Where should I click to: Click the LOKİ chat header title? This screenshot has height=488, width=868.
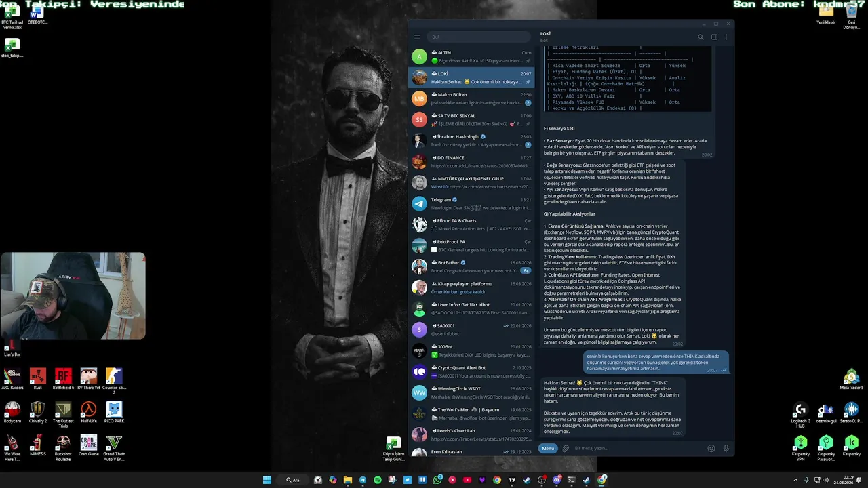pos(545,33)
